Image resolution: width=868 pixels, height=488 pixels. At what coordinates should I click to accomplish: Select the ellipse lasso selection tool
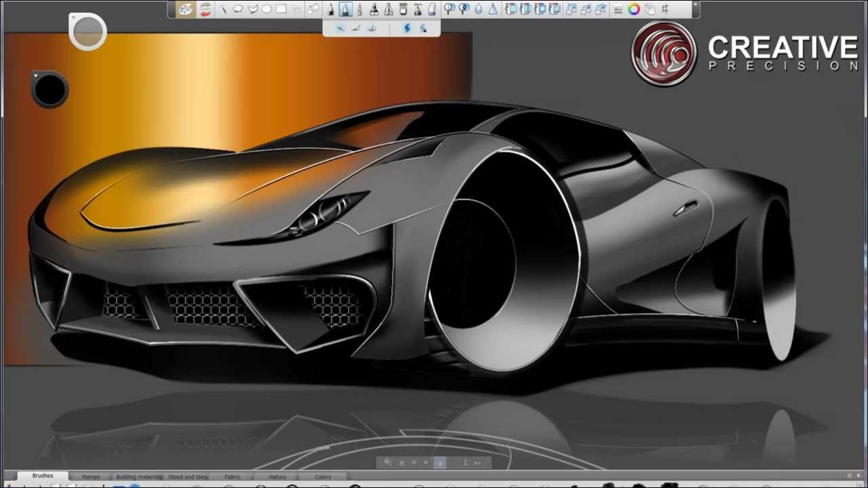pos(237,9)
